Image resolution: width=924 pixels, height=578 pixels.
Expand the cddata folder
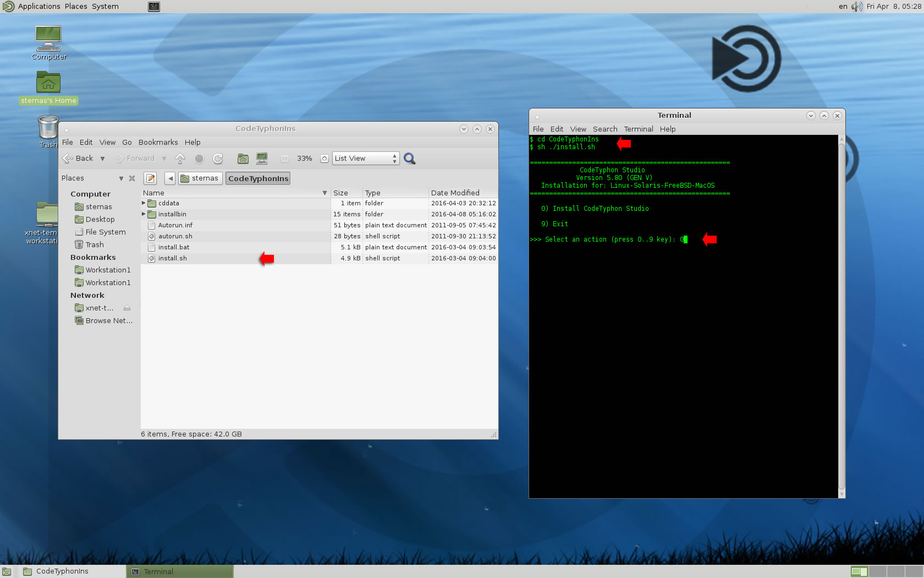(144, 203)
